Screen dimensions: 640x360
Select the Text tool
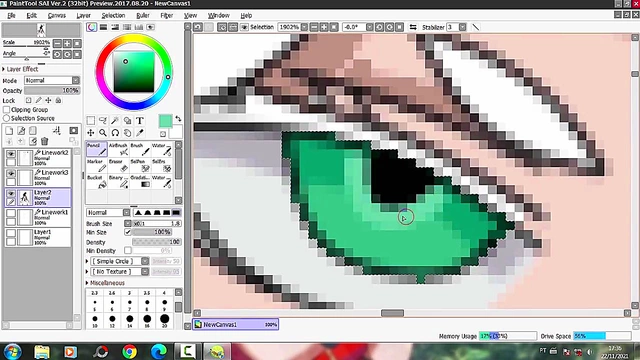click(x=140, y=120)
